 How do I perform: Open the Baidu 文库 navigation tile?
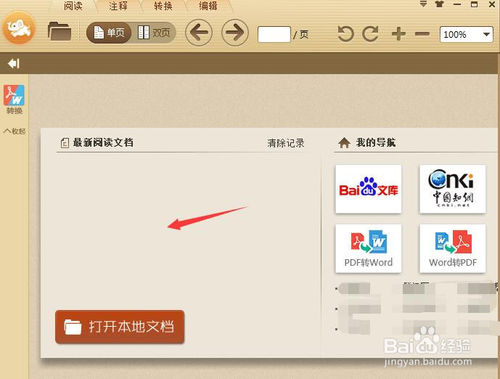pyautogui.click(x=368, y=189)
